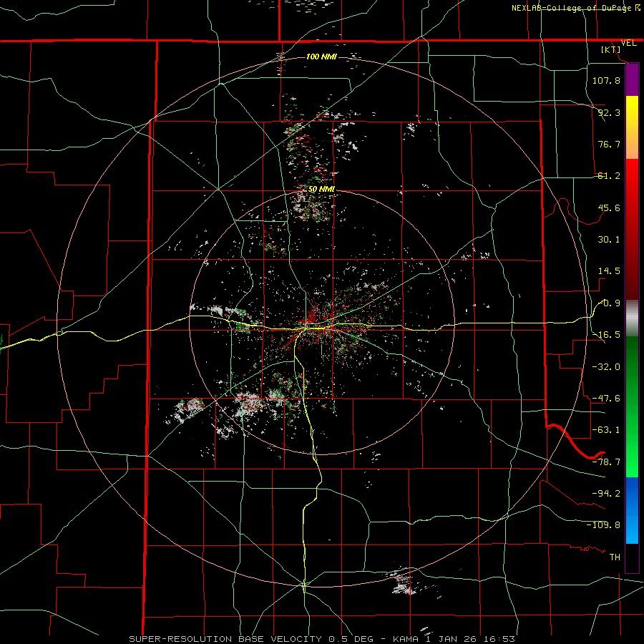Screen dimensions: 644x644
Task: Click the -32.0 velocity scale value
Action: (x=606, y=367)
